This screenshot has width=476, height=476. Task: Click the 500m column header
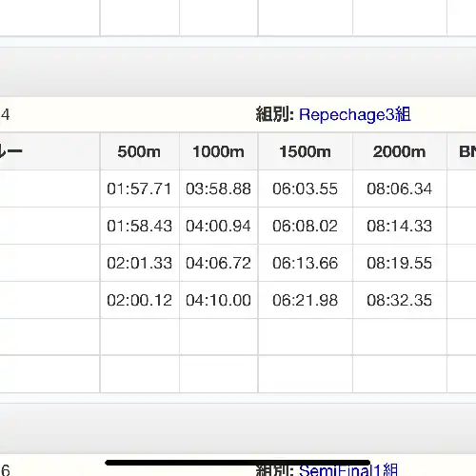(139, 151)
